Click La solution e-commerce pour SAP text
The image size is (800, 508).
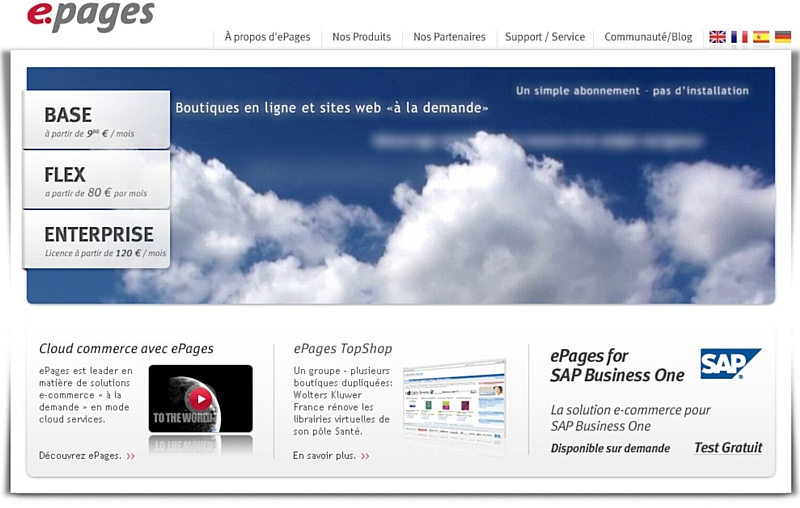click(630, 418)
